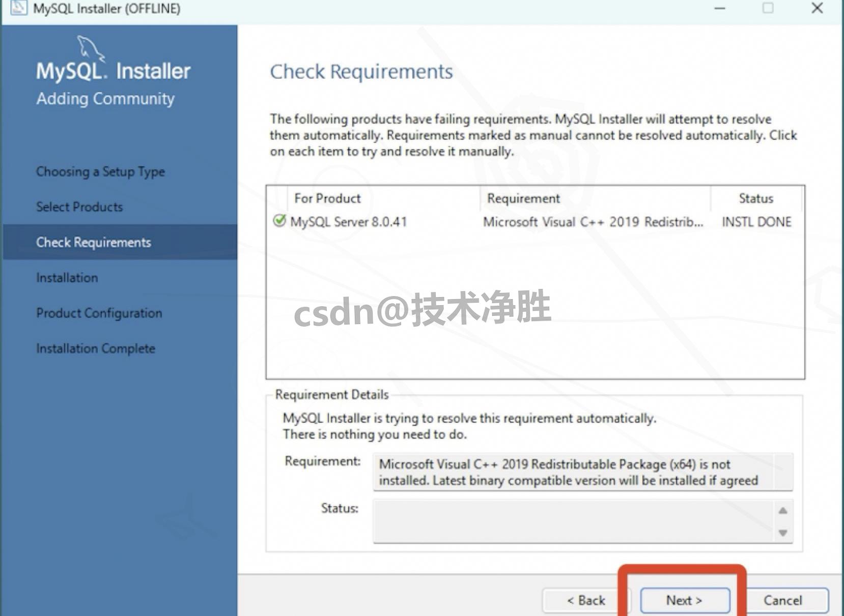Screen dimensions: 844x616
Task: Open the Product Configuration step
Action: [99, 313]
